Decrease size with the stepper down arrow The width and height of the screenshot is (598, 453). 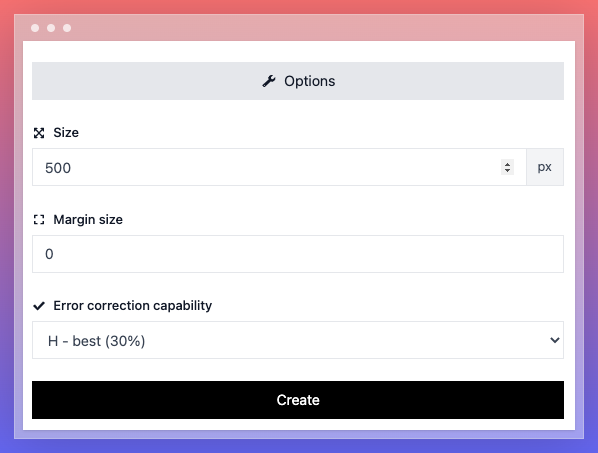[507, 170]
